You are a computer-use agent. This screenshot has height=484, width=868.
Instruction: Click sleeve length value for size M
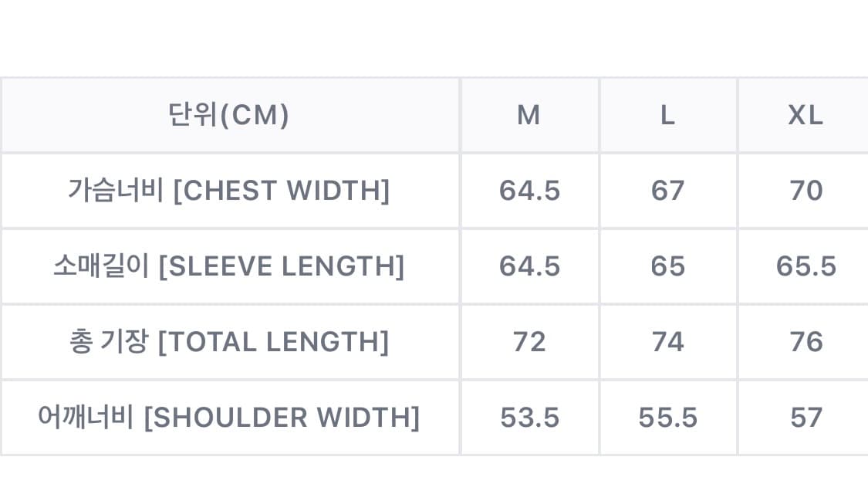pos(529,266)
